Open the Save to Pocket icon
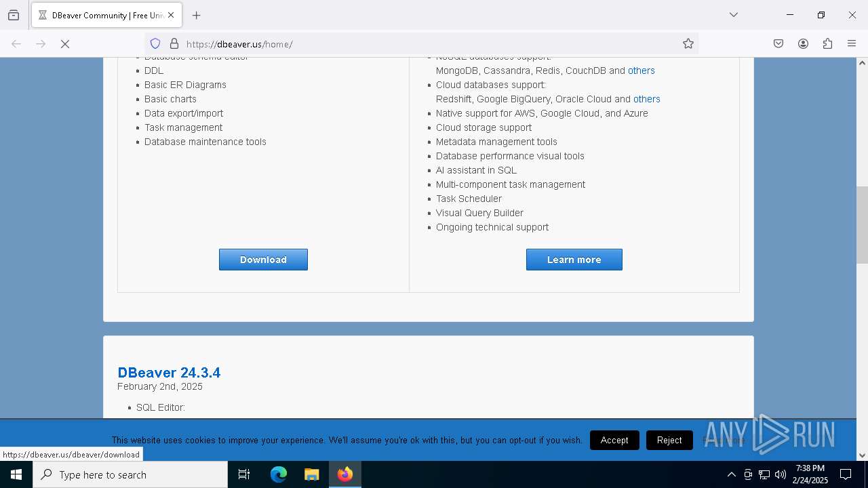868x488 pixels. click(778, 43)
